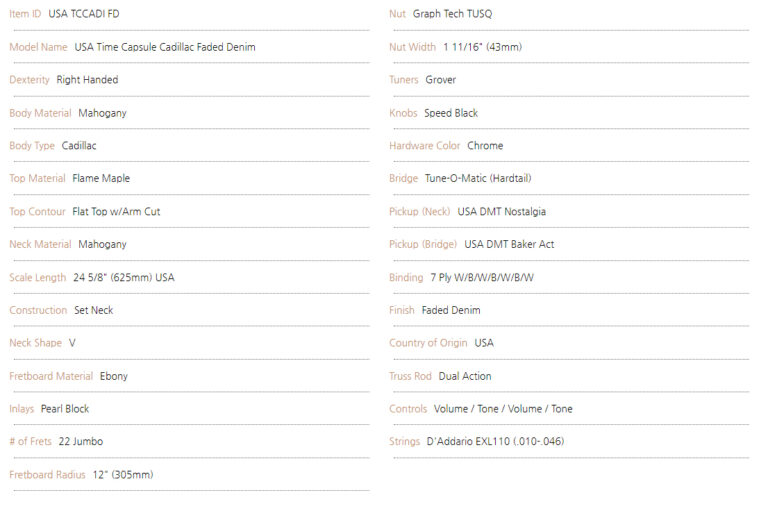The width and height of the screenshot is (768, 511).
Task: Select the Ebony fretboard material text
Action: [x=114, y=376]
